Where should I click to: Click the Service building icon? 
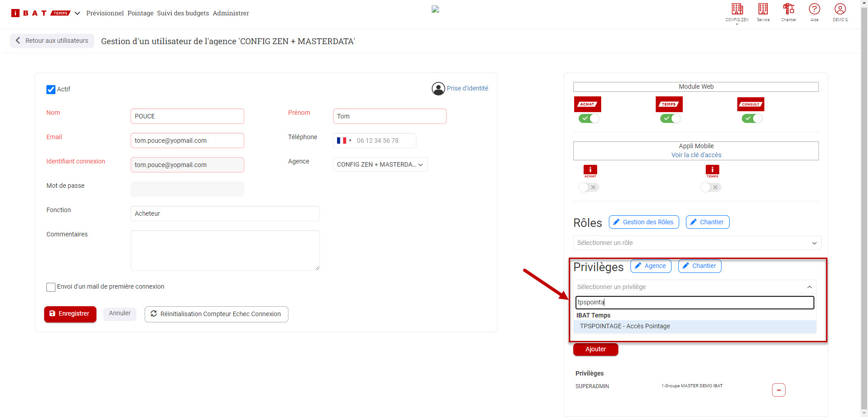click(x=763, y=9)
